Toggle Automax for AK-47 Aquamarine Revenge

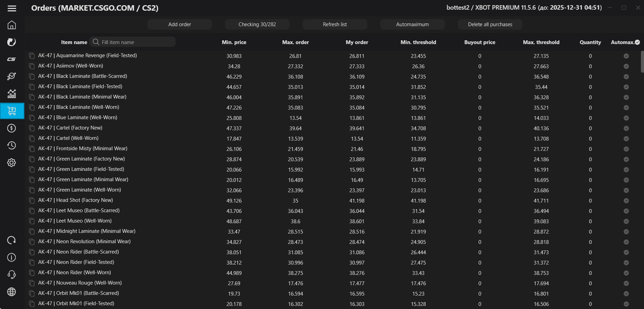tap(626, 56)
